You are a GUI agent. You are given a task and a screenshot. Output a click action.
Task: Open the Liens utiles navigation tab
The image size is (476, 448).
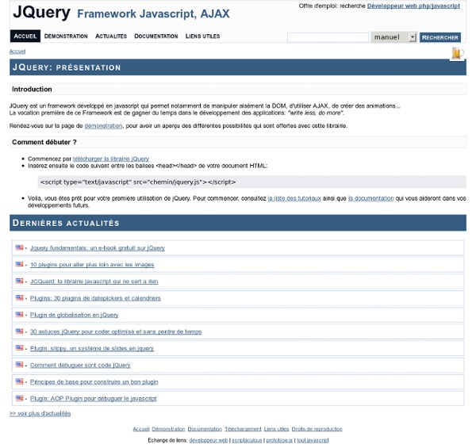click(203, 36)
